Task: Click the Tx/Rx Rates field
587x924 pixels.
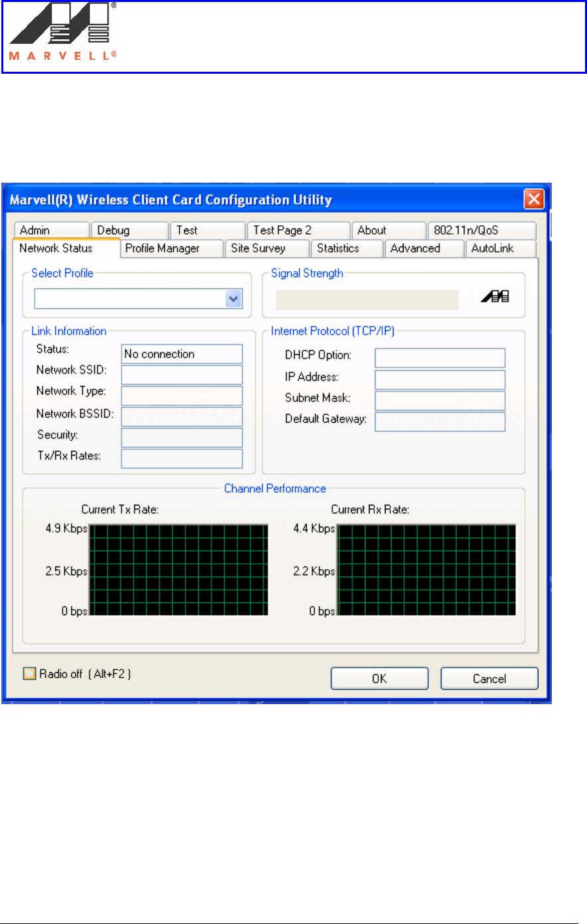Action: point(182,458)
